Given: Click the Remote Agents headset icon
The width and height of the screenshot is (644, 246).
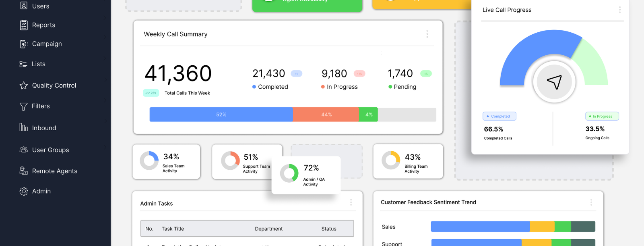Looking at the screenshot, I should 24,171.
